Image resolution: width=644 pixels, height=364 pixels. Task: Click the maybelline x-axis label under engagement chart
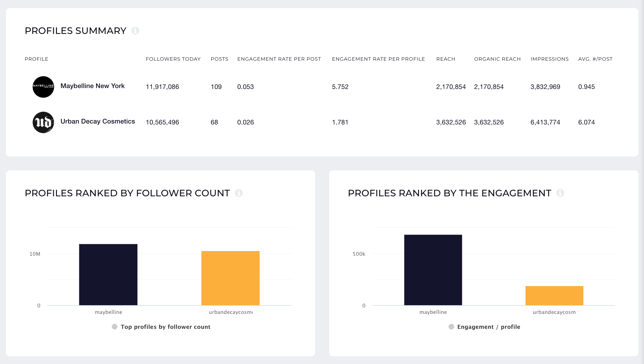433,312
